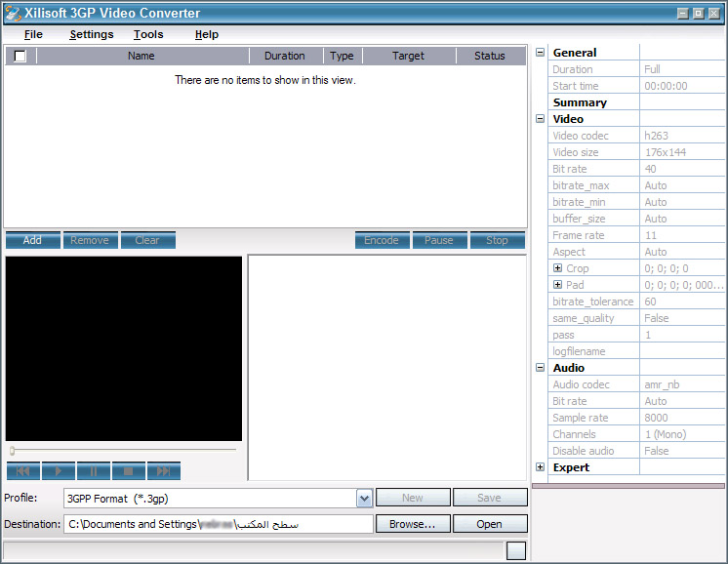Click the stop playback square icon
728x564 pixels.
click(129, 471)
